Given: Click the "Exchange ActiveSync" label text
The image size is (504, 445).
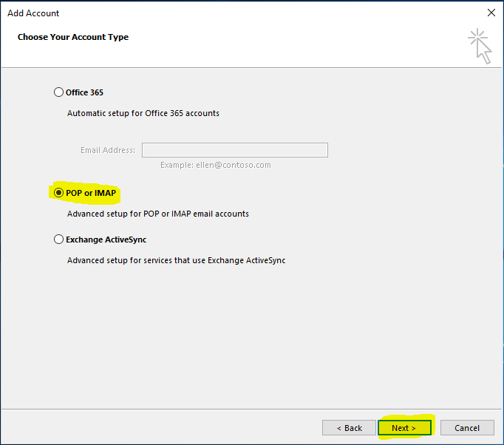Looking at the screenshot, I should pos(106,240).
